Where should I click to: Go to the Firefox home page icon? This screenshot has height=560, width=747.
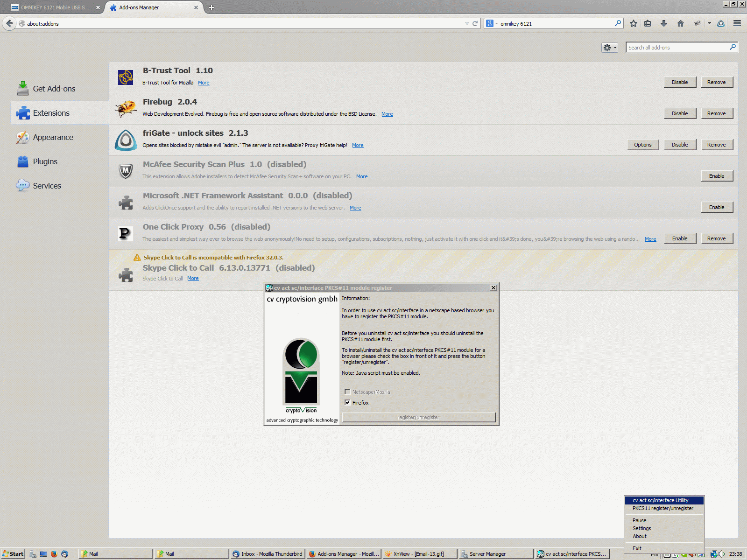click(681, 23)
